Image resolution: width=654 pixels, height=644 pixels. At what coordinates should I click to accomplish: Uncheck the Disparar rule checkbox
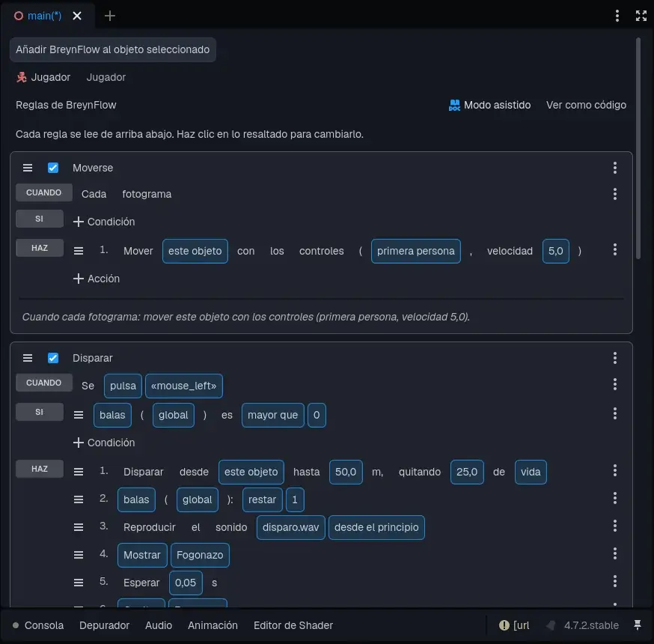coord(53,358)
